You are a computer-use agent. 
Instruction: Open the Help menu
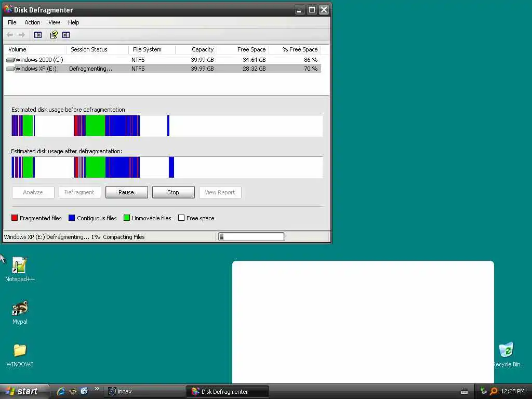[73, 22]
